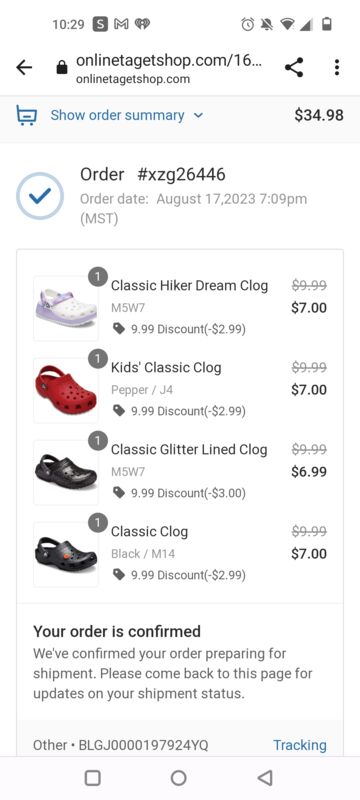Click Show order summary text
This screenshot has width=360, height=800.
pyautogui.click(x=117, y=115)
